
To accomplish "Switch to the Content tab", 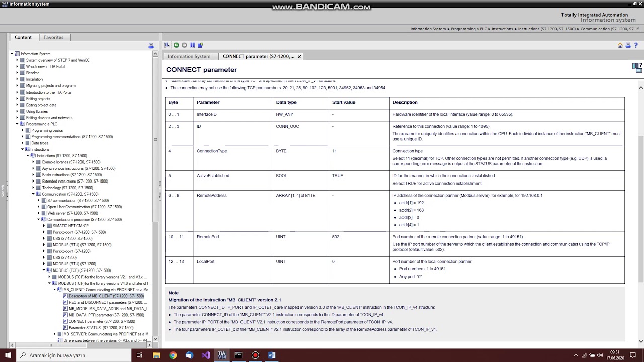I will [x=23, y=37].
